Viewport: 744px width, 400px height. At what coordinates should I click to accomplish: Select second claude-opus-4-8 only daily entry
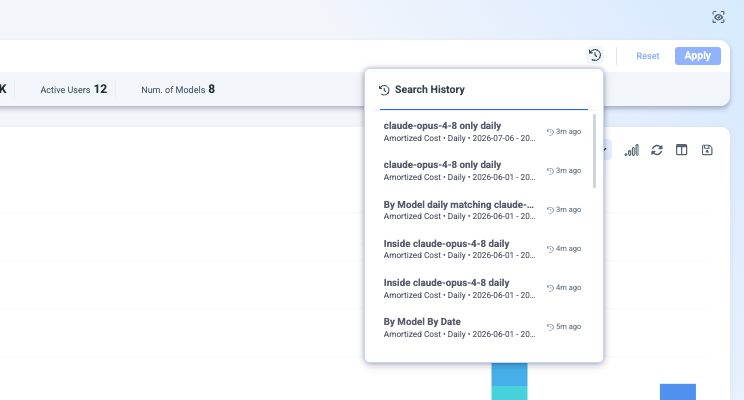point(483,170)
